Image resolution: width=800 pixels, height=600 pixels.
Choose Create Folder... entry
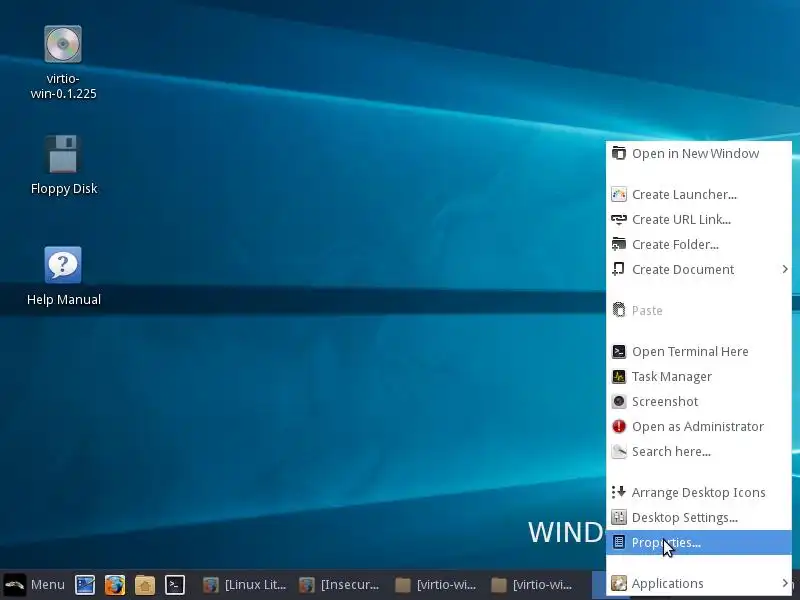coord(698,244)
